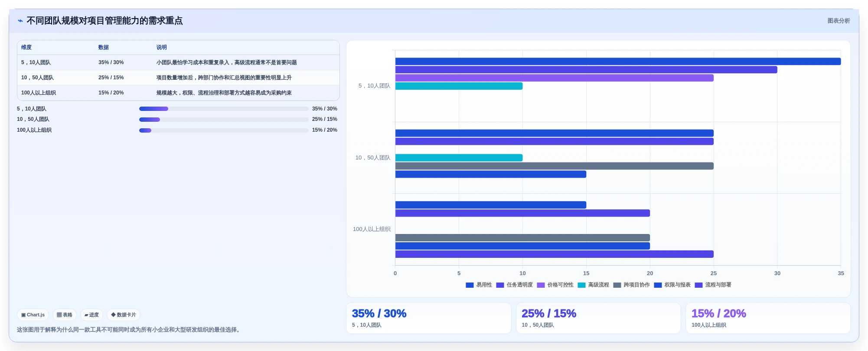Click the blue icon beside the card title
Image resolution: width=868 pixels, height=351 pixels.
point(20,21)
